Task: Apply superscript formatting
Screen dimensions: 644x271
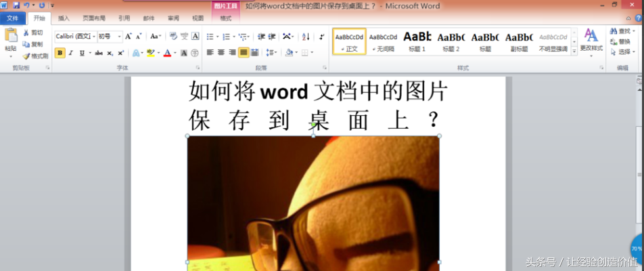Action: (120, 53)
